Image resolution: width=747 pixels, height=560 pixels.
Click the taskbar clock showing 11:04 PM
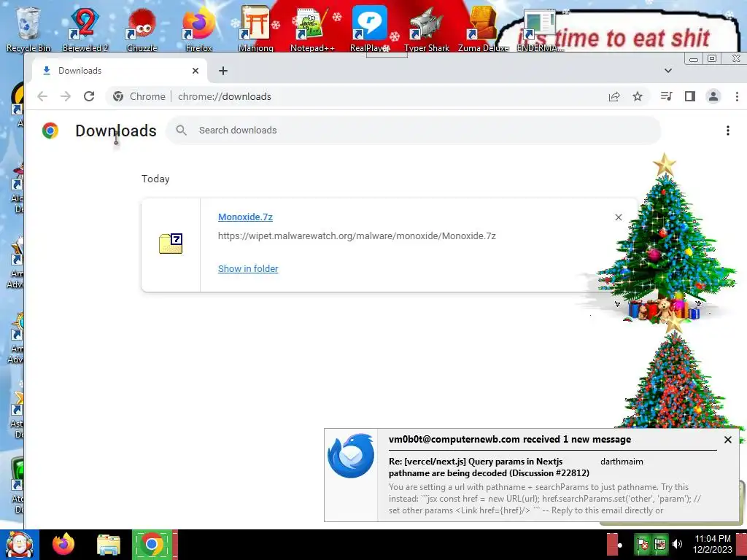pyautogui.click(x=712, y=544)
